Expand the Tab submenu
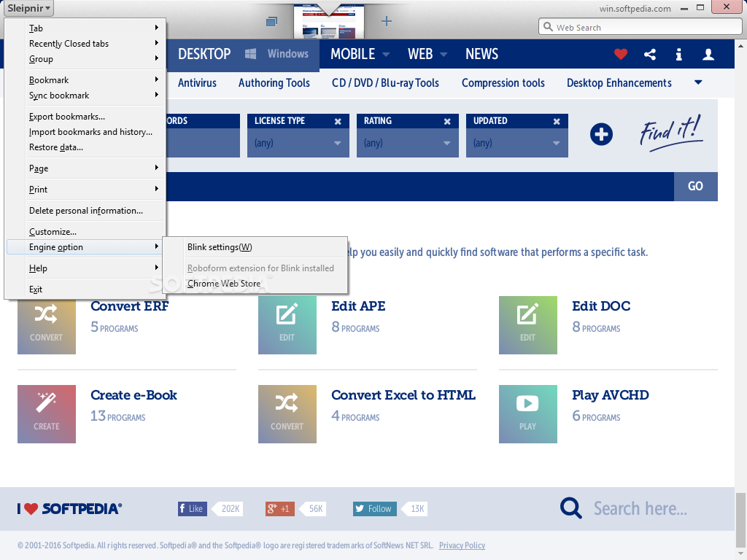Viewport: 747px width, 560px height. click(85, 28)
